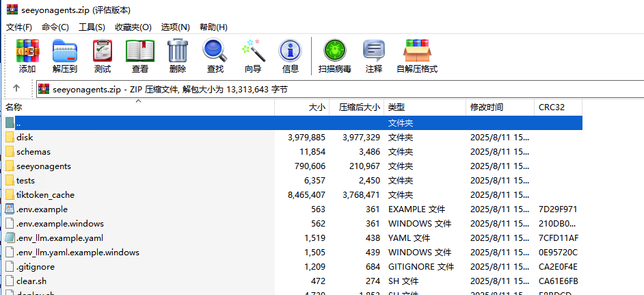Select the .env_llm.example.yaml file name
This screenshot has width=644, height=295.
point(59,238)
